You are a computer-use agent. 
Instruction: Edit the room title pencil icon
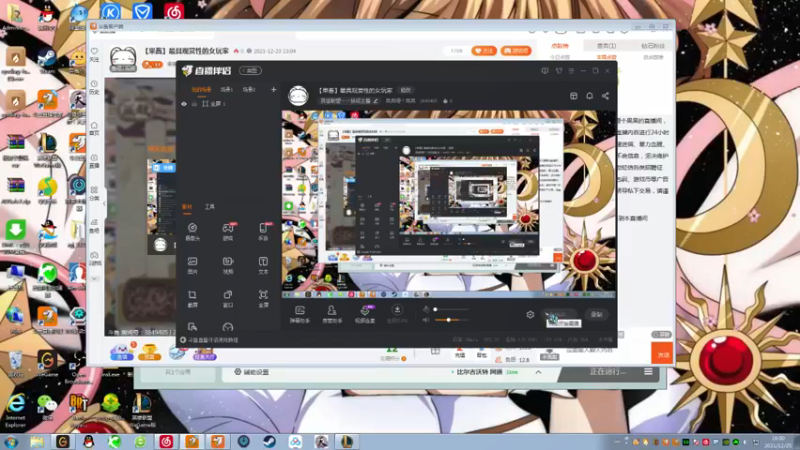point(376,101)
